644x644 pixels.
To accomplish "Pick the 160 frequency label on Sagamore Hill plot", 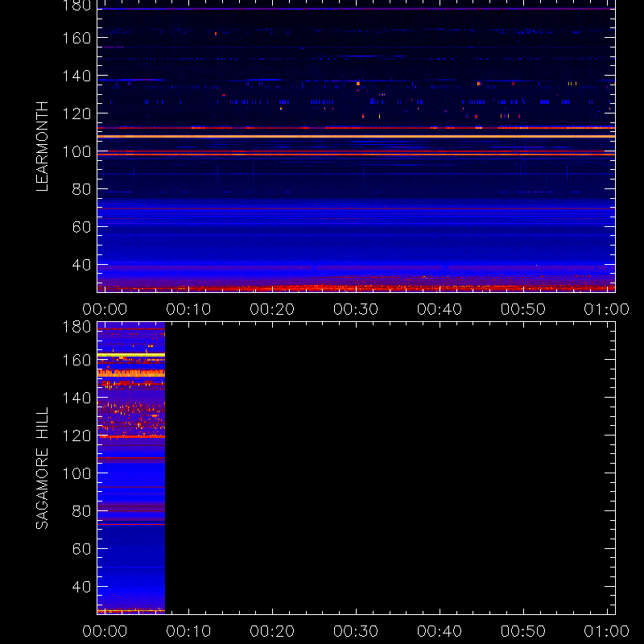I will pyautogui.click(x=76, y=360).
